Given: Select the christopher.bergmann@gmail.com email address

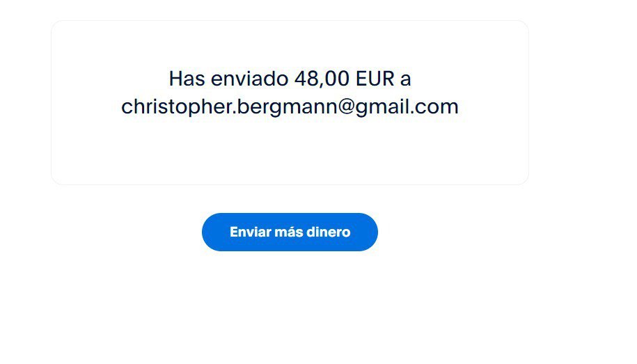Looking at the screenshot, I should point(290,107).
